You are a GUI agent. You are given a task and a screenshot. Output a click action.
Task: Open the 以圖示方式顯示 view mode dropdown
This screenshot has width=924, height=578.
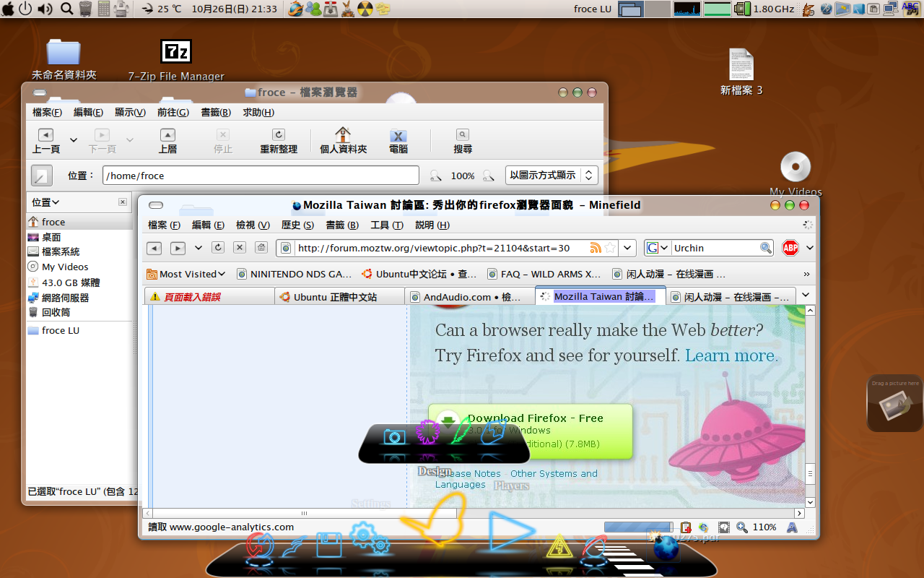pos(552,175)
